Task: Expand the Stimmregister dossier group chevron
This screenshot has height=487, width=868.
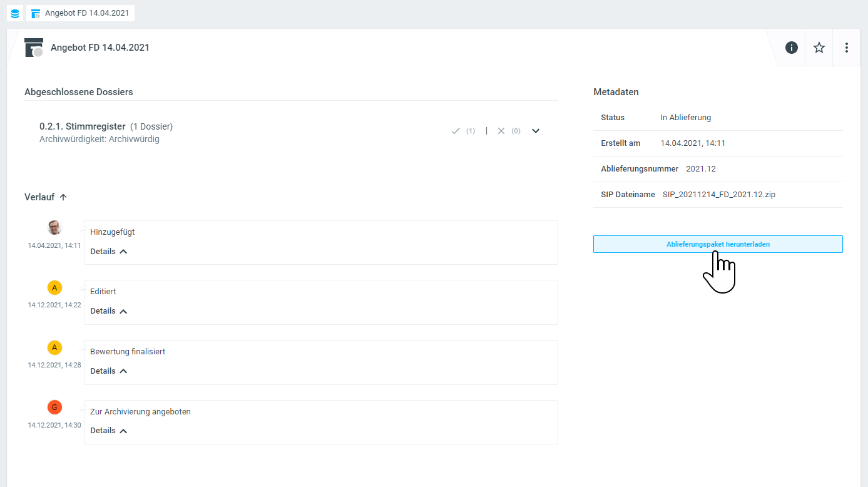Action: [536, 131]
